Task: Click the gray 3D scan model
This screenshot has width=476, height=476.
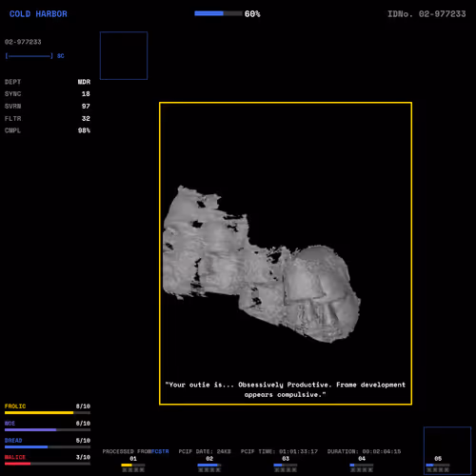Action: click(x=261, y=264)
